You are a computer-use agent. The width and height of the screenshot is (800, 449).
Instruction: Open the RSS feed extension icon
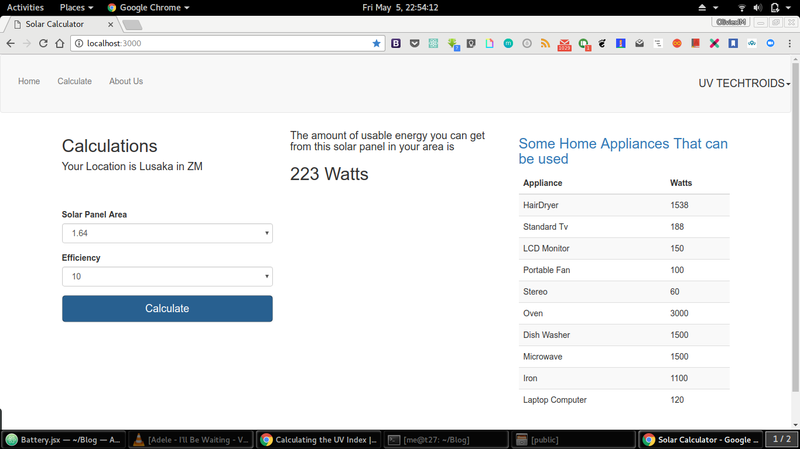pos(545,44)
